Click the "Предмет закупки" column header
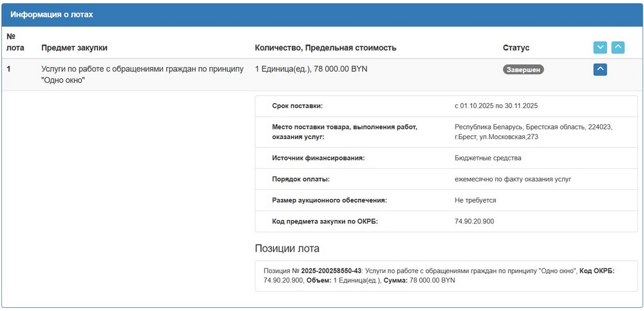 tap(74, 48)
